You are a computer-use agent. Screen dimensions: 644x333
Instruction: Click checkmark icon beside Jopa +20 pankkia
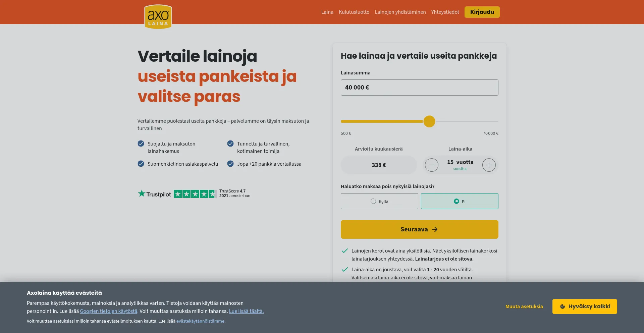point(230,164)
